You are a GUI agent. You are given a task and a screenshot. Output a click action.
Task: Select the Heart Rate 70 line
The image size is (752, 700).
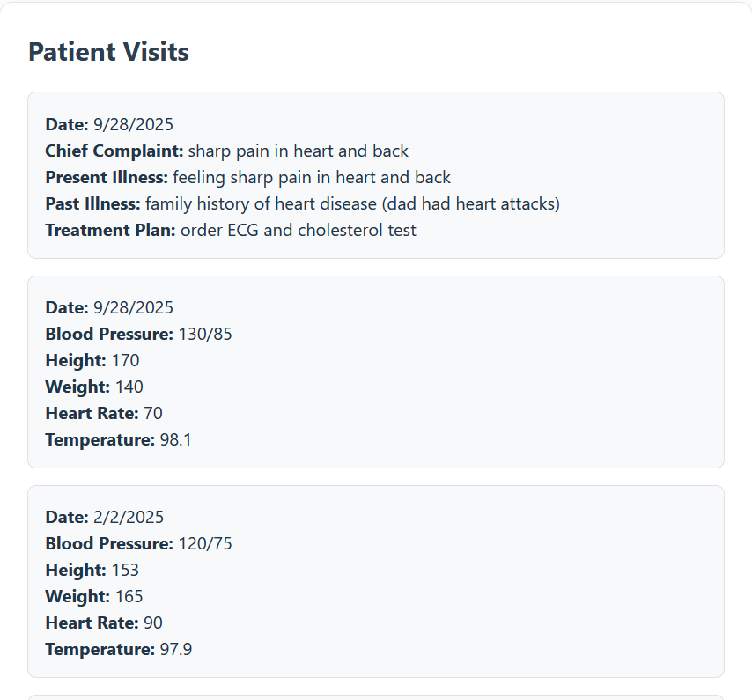[x=104, y=413]
